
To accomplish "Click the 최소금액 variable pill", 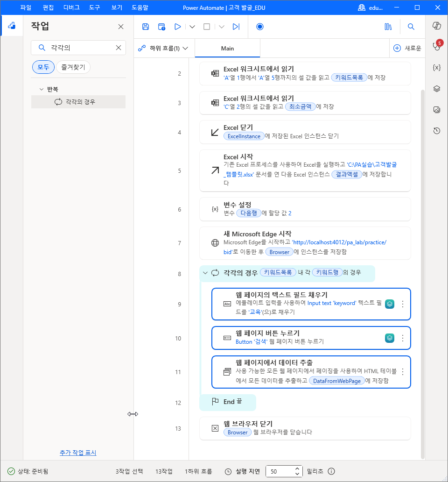I will tap(301, 106).
